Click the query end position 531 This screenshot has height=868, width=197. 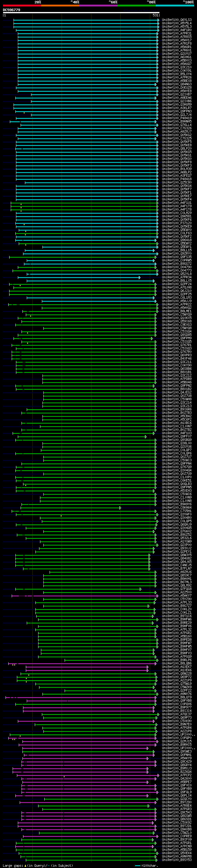point(155,15)
